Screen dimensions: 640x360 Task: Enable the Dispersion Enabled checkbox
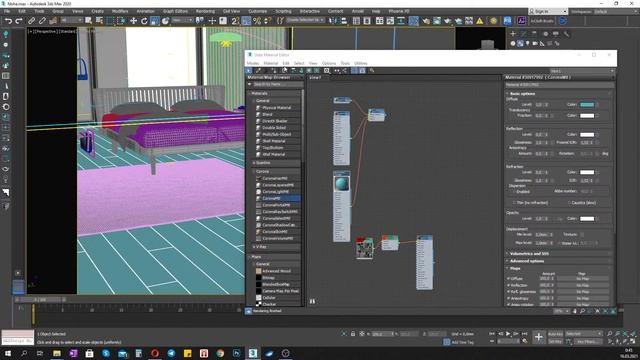(x=514, y=191)
